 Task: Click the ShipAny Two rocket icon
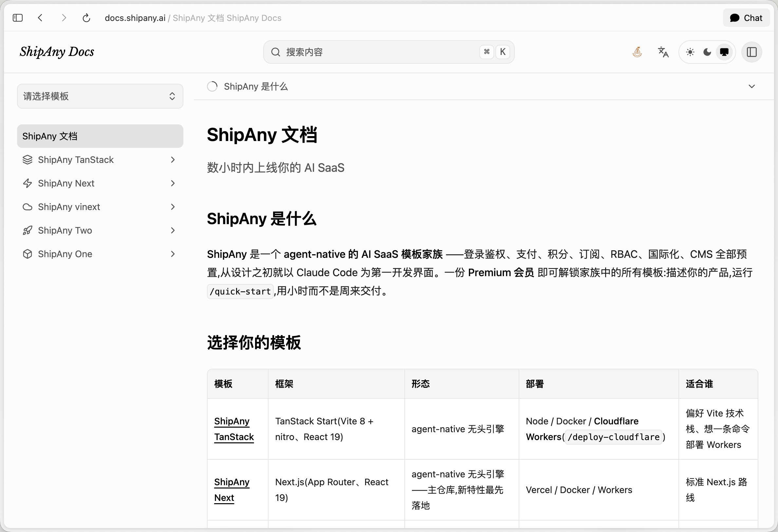[28, 230]
